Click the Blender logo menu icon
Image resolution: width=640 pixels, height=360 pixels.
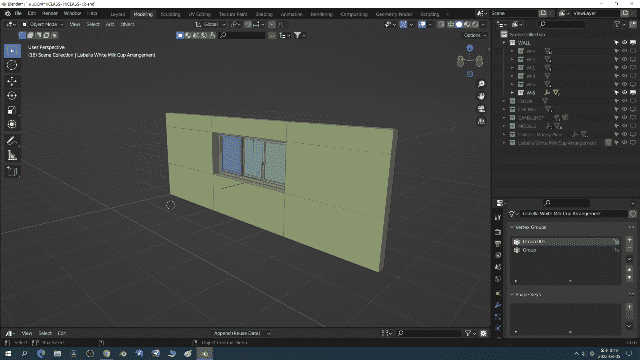coord(7,13)
